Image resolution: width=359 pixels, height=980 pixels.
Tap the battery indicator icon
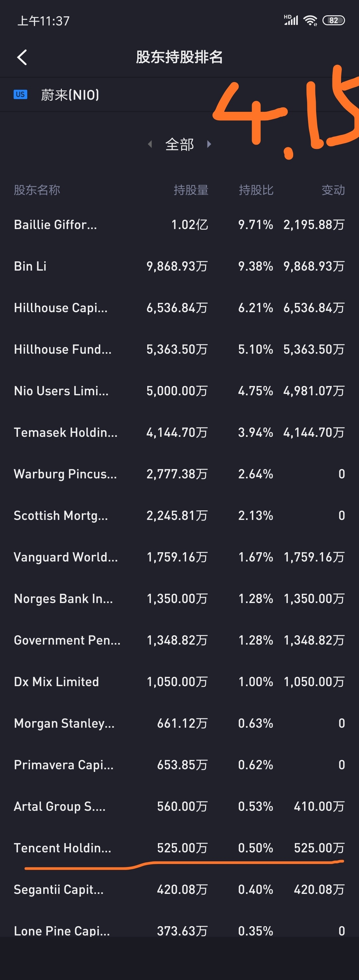click(333, 21)
